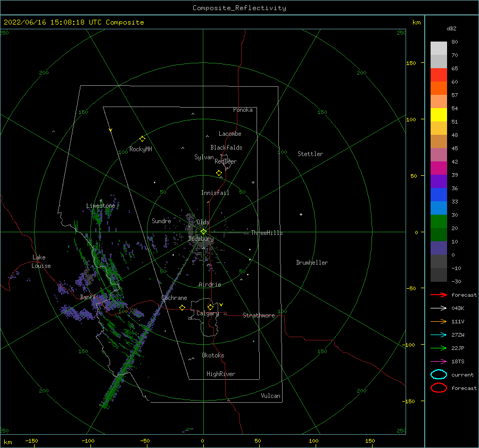Click the yellow diamond marker above Calgary
The height and width of the screenshot is (448, 479).
point(210,307)
